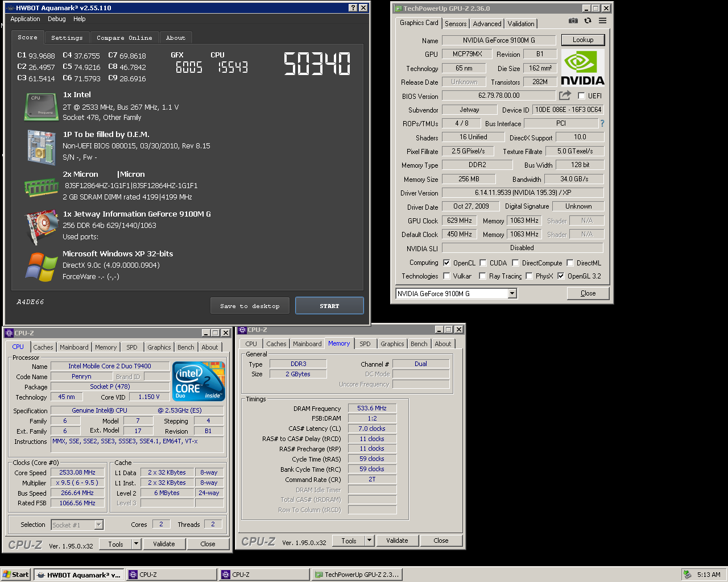Open Tools dropdown arrow in left CPU-Z

pyautogui.click(x=136, y=544)
